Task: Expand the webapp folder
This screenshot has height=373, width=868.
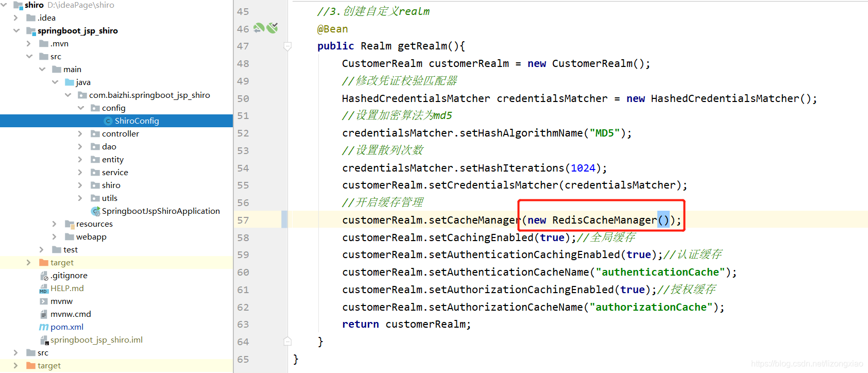Action: pos(55,237)
